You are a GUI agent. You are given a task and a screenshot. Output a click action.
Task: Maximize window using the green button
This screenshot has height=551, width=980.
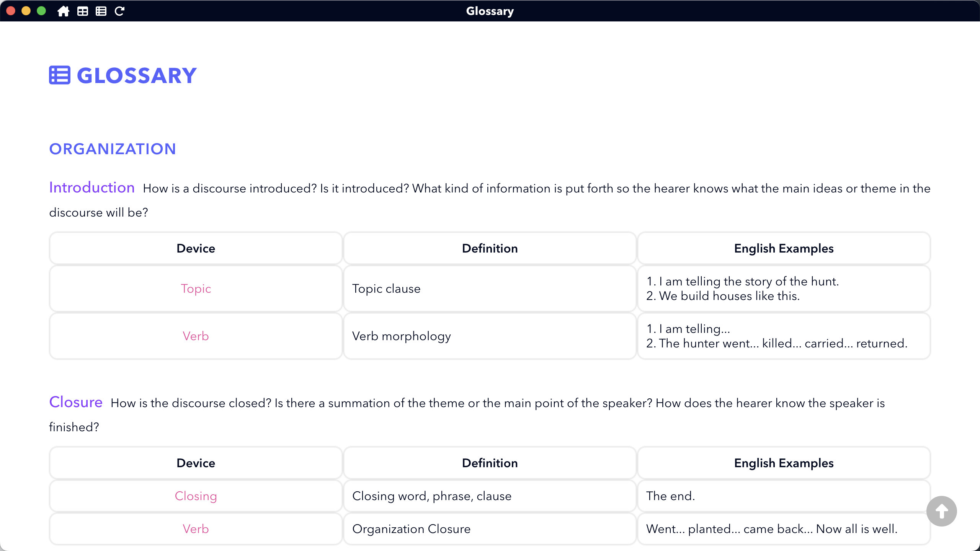[x=41, y=11]
